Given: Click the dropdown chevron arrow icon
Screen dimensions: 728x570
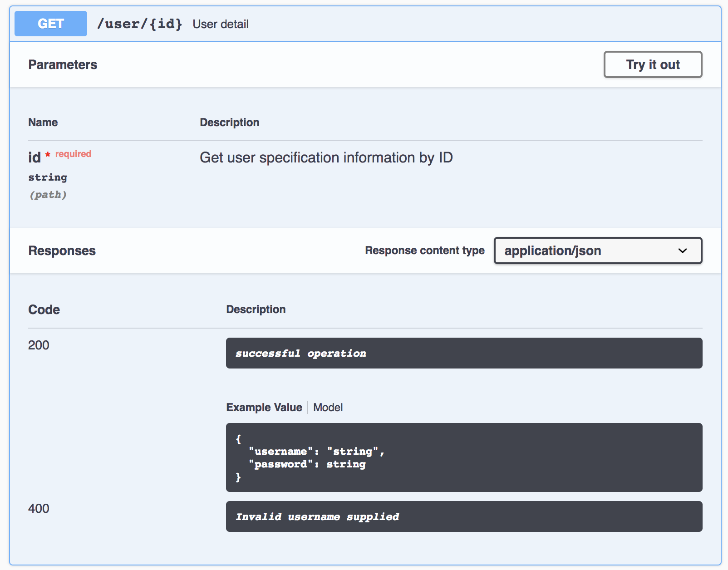Looking at the screenshot, I should click(x=682, y=251).
